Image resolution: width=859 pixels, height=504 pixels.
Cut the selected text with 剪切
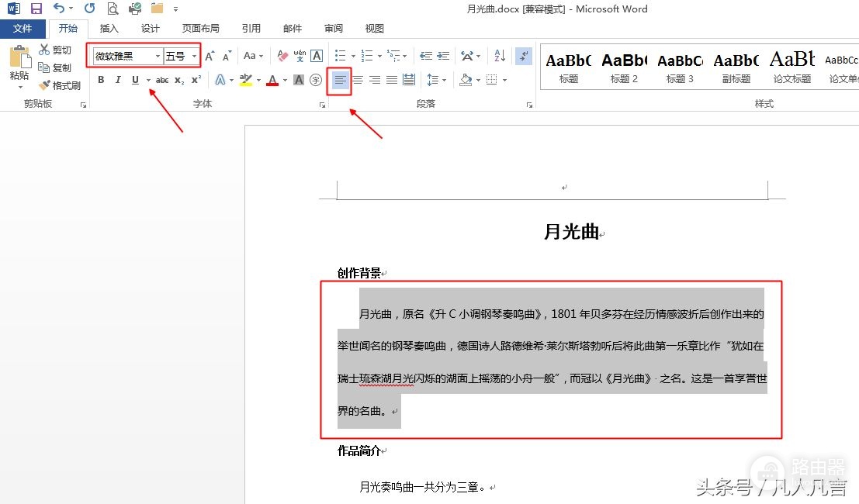coord(55,50)
